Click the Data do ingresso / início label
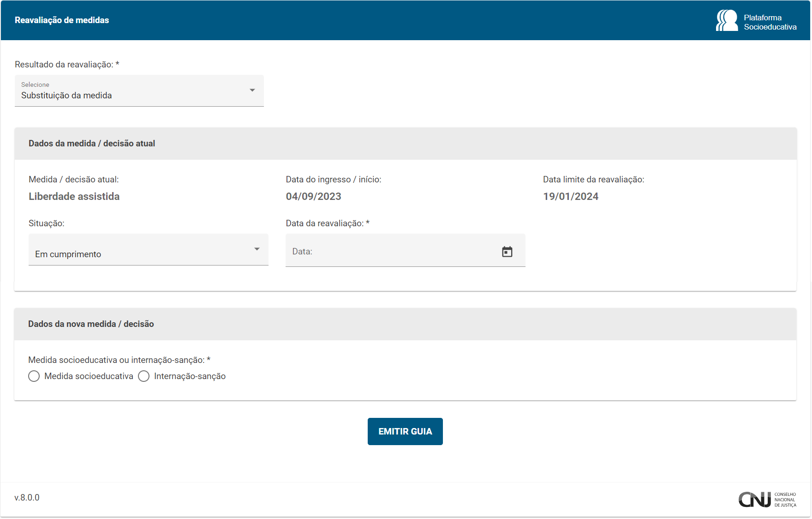Image resolution: width=812 pixels, height=519 pixels. click(334, 180)
